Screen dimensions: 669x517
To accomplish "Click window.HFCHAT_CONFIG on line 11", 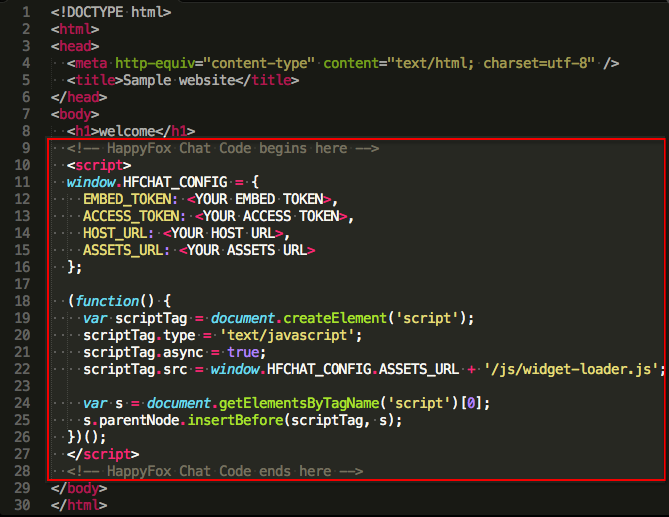I will click(x=147, y=182).
